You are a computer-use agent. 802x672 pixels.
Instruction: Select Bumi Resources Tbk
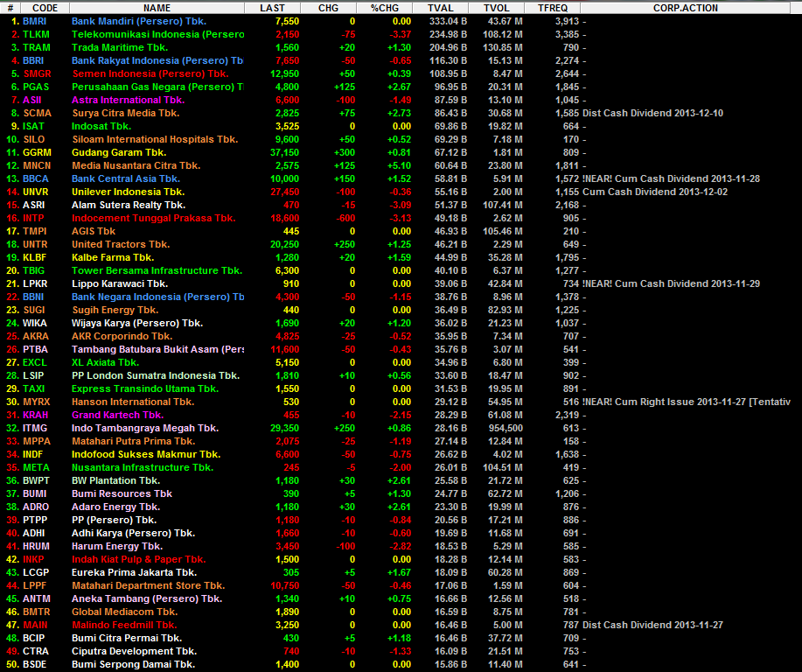click(122, 493)
